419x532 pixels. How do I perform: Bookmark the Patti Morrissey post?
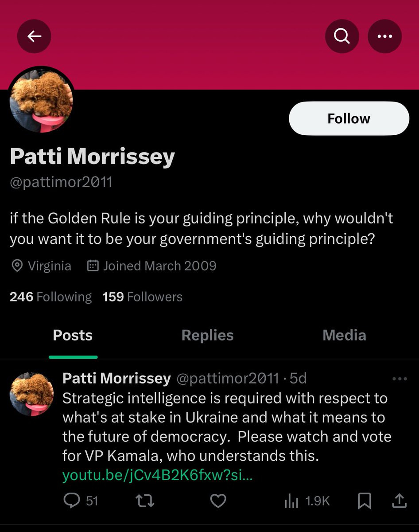(x=364, y=501)
